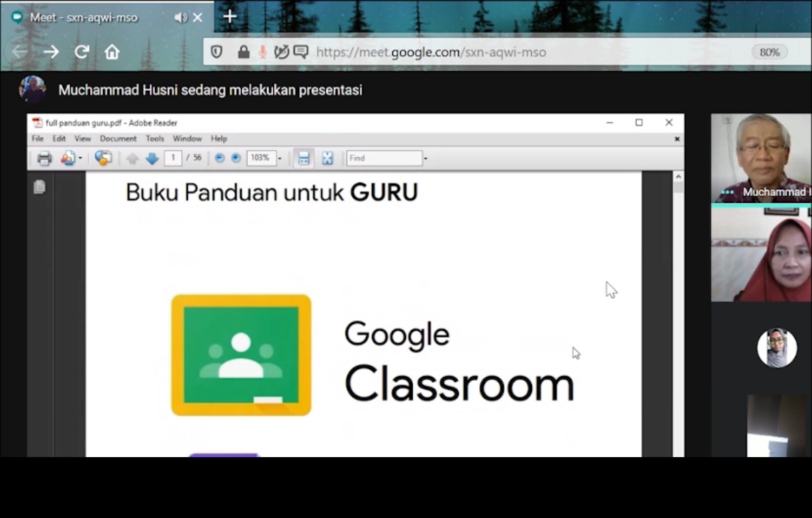Click the browser home button
Screen dimensions: 812x518
[x=112, y=52]
